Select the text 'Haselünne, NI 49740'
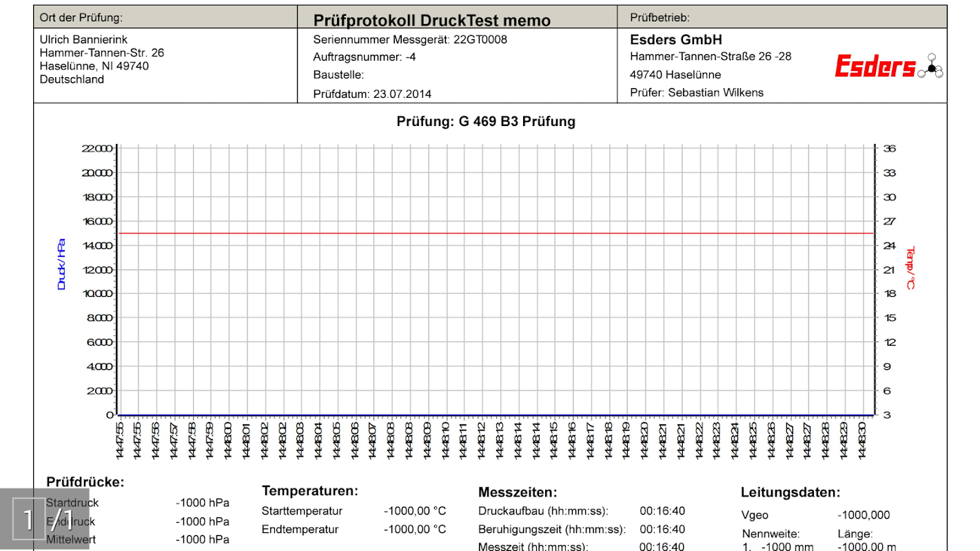This screenshot has width=980, height=551. [94, 66]
